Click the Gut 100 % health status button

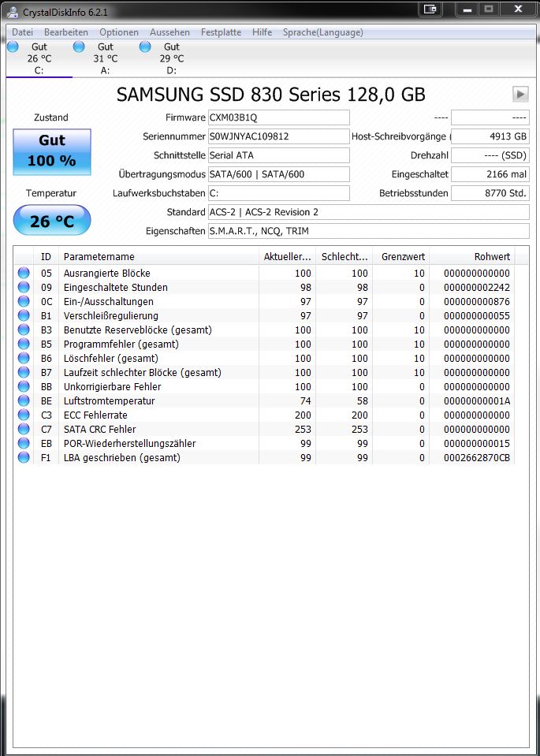51,152
